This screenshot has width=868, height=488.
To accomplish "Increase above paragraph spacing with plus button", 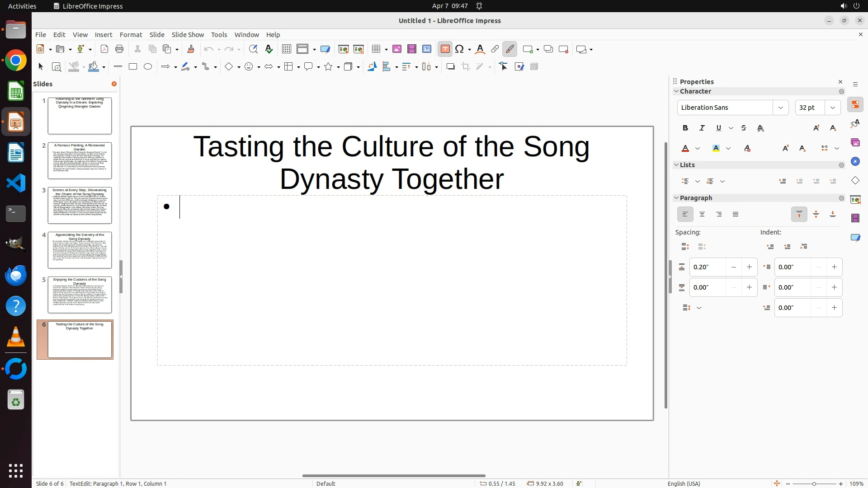I will [x=750, y=267].
